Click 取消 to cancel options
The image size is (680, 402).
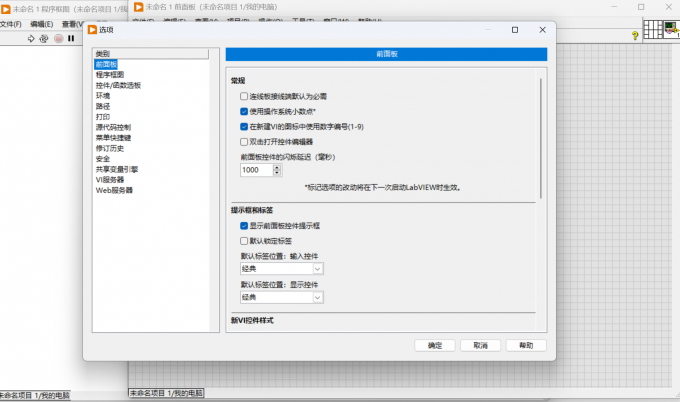(x=481, y=345)
